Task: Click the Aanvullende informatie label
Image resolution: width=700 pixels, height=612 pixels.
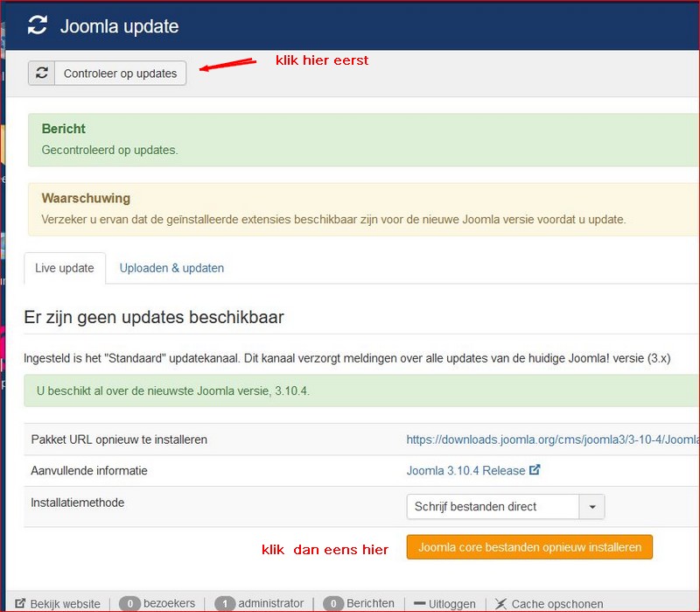Action: 89,470
